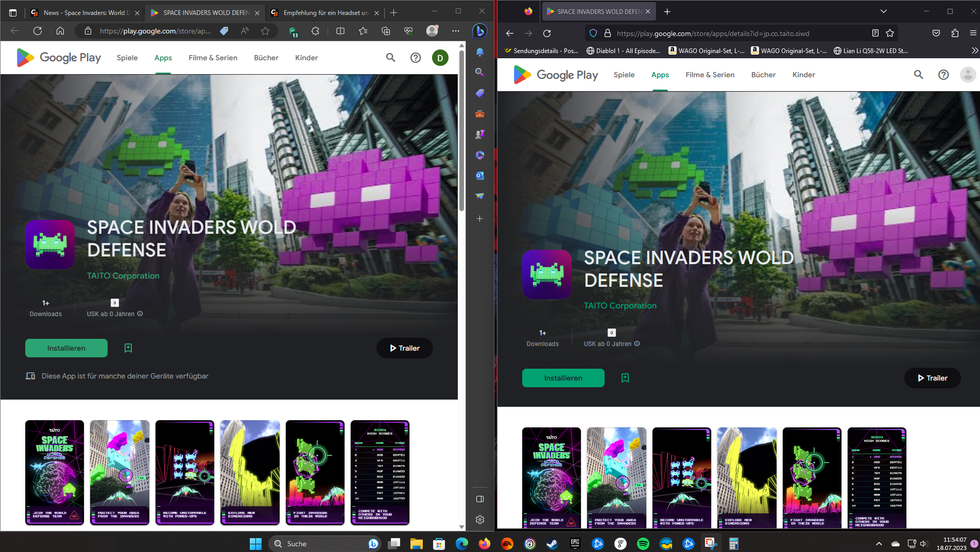Open Bing Chat in Edge
Screen dimensions: 980x552
tap(479, 31)
